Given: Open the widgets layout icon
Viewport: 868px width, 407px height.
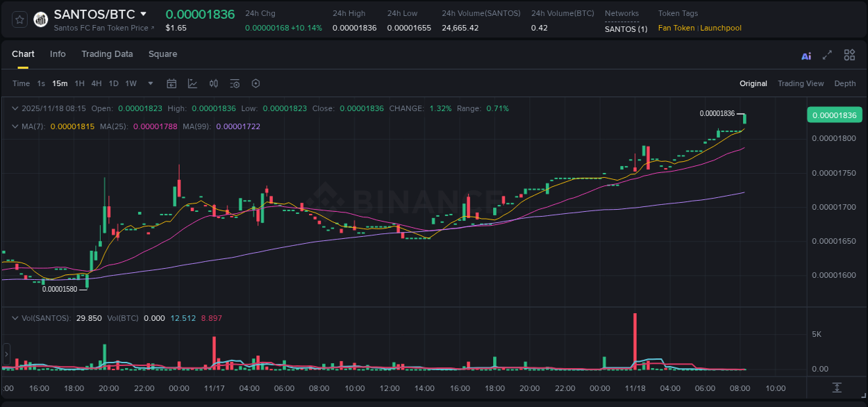Looking at the screenshot, I should pos(849,55).
